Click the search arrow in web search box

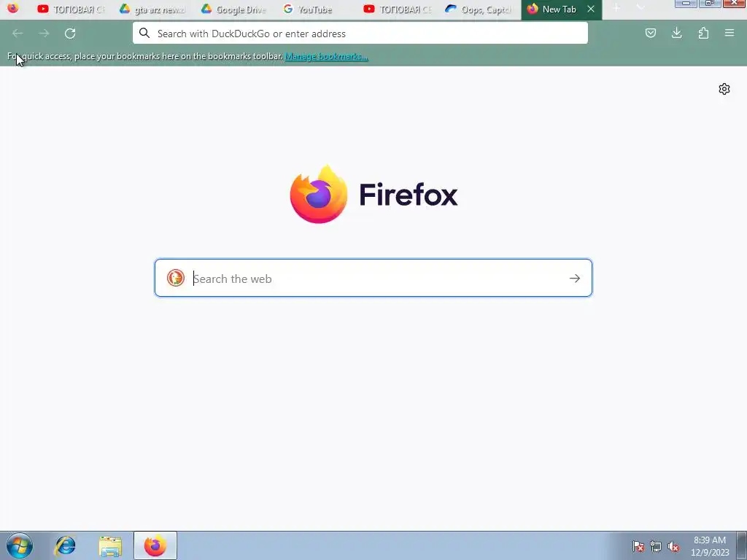click(x=575, y=278)
